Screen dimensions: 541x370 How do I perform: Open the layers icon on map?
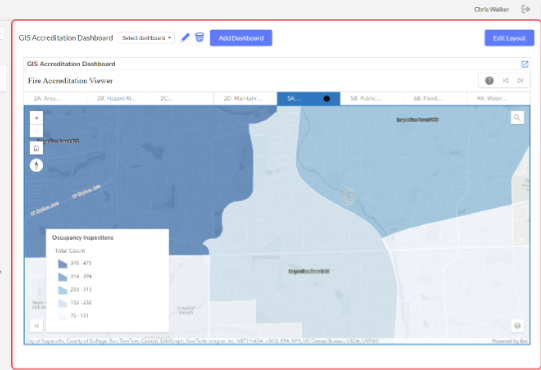coord(517,325)
